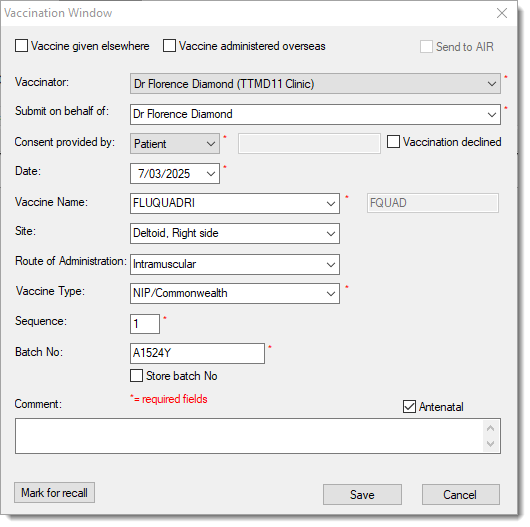Tick the Vaccine given elsewhere checkbox
The height and width of the screenshot is (527, 530).
click(21, 46)
